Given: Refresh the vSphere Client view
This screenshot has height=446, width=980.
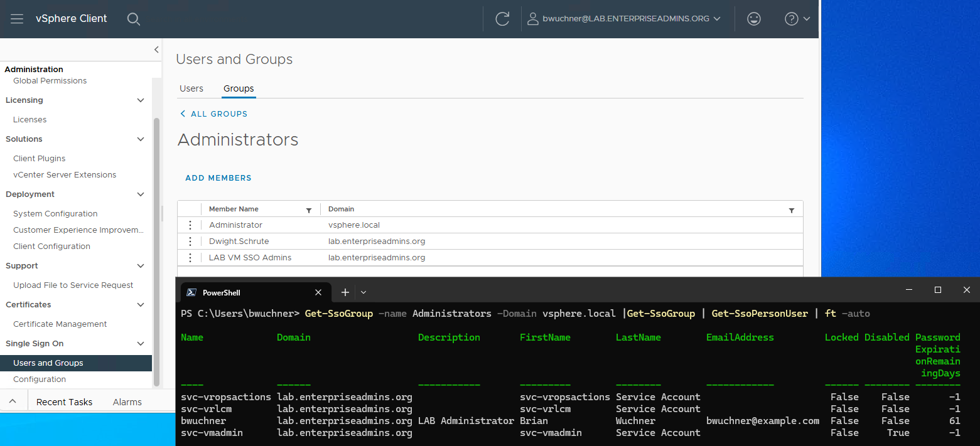Looking at the screenshot, I should 502,19.
